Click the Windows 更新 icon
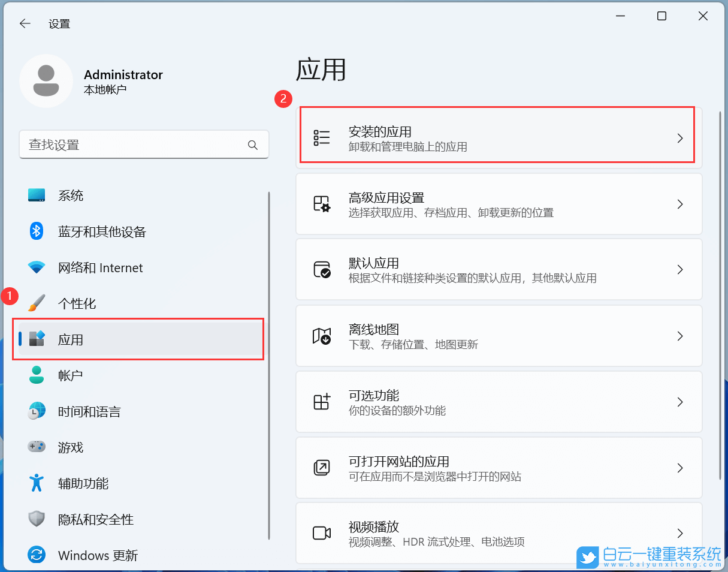728x572 pixels. (x=37, y=555)
